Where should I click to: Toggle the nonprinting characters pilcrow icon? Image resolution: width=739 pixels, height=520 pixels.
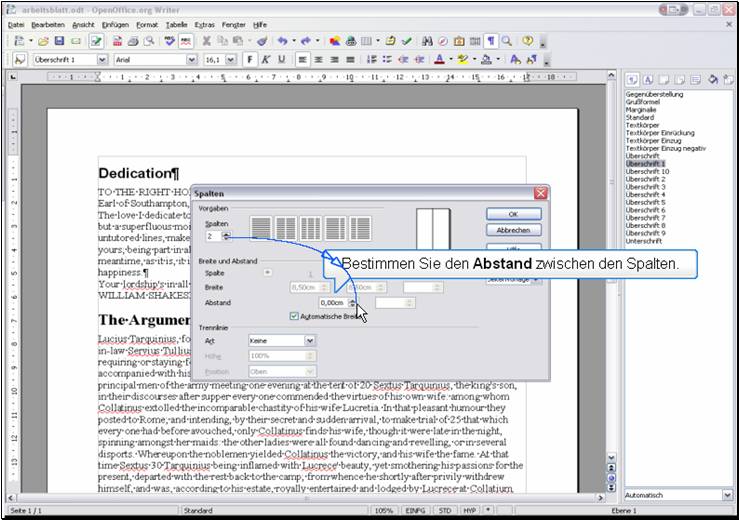pos(491,41)
